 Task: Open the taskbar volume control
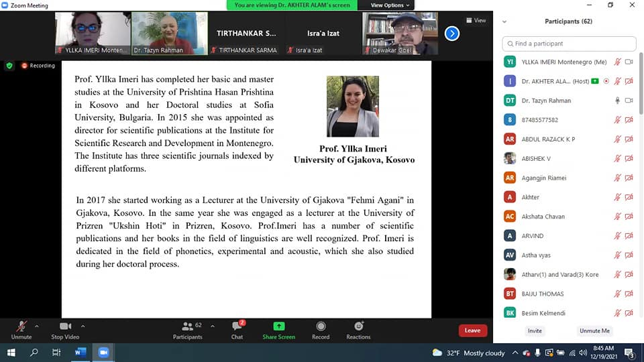(x=583, y=353)
